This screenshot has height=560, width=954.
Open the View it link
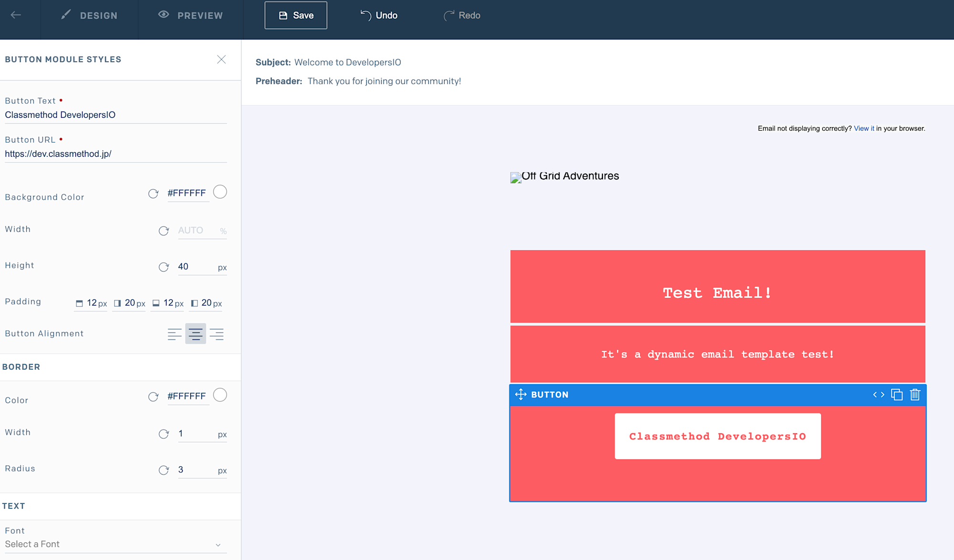864,128
